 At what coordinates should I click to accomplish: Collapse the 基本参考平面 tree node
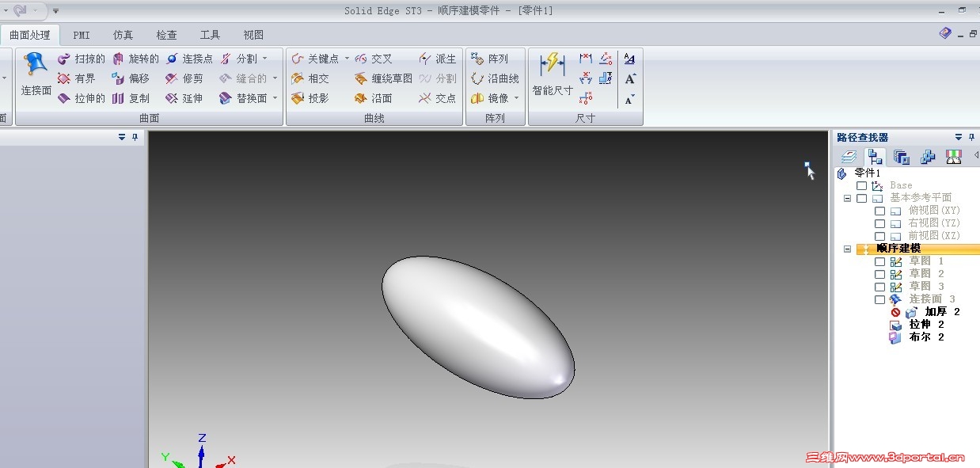click(847, 198)
